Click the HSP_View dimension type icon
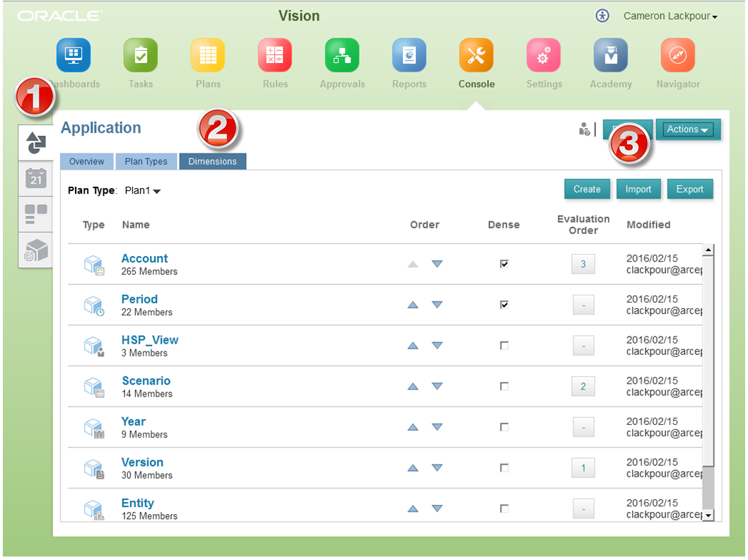The image size is (748, 560). pyautogui.click(x=94, y=346)
